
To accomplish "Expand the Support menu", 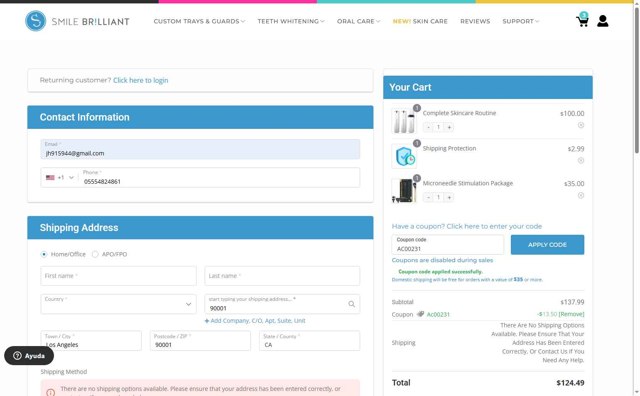I will (520, 21).
